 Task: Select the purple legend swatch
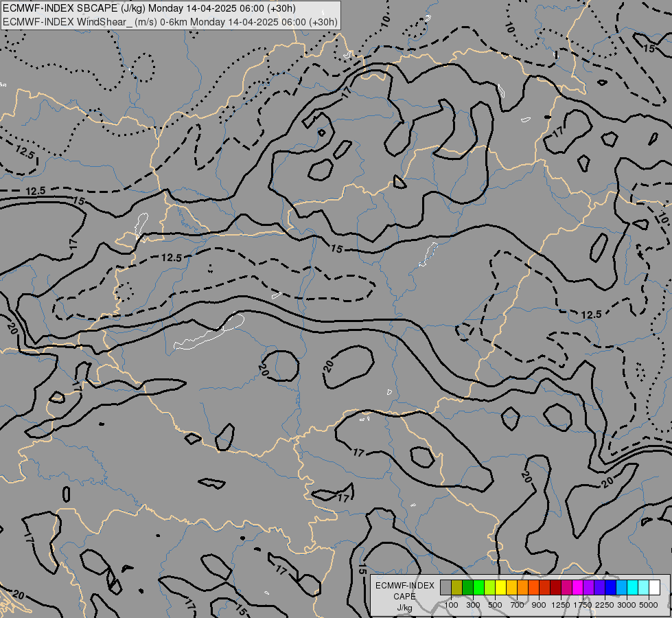pos(588,587)
